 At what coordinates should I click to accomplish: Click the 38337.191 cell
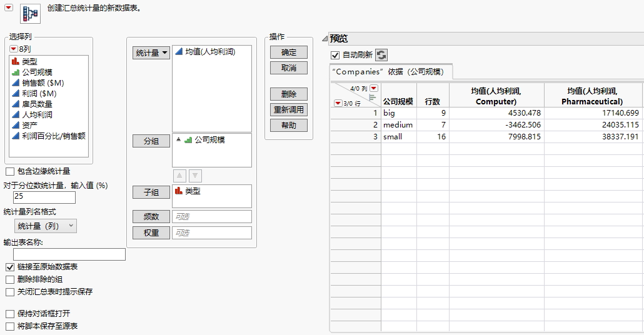click(x=593, y=137)
